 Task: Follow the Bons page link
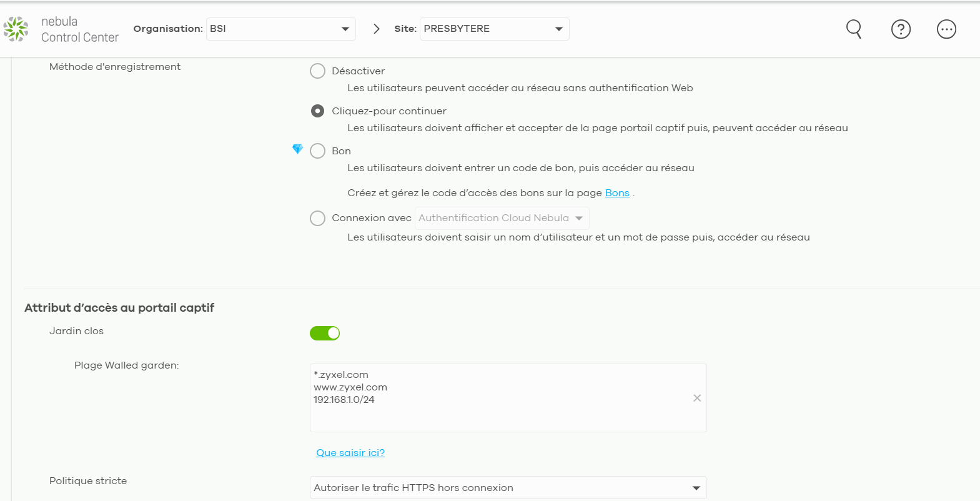(x=617, y=193)
